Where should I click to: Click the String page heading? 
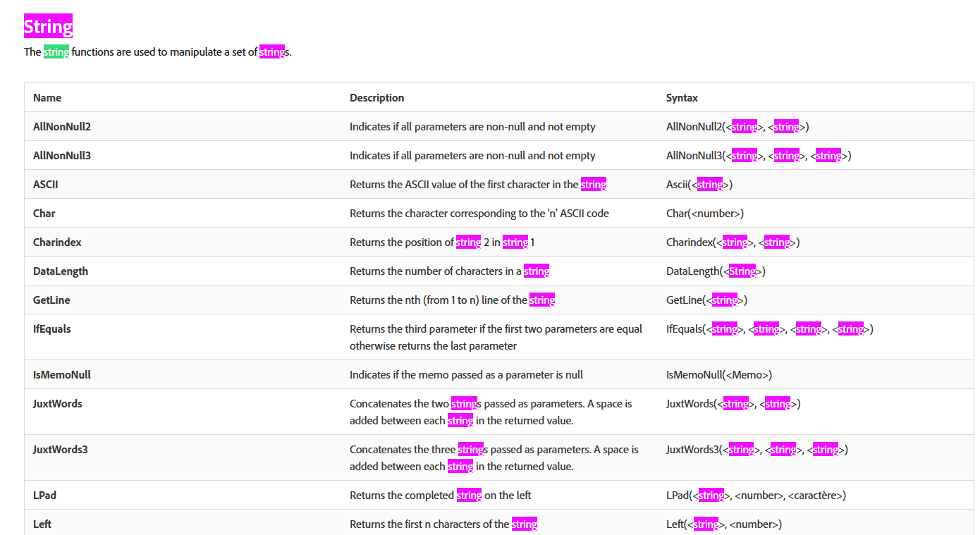click(x=48, y=26)
